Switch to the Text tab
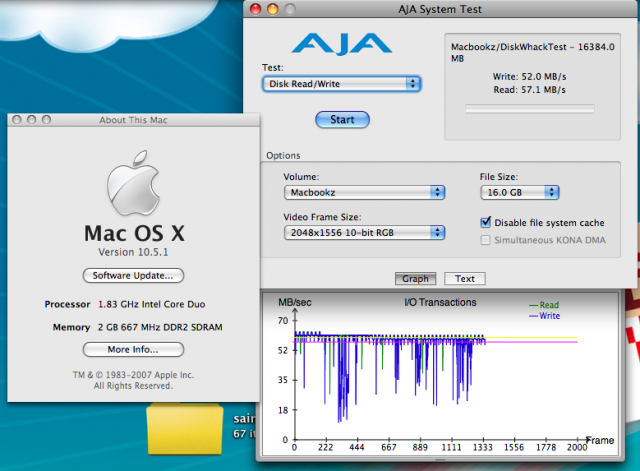This screenshot has height=471, width=640. click(464, 279)
